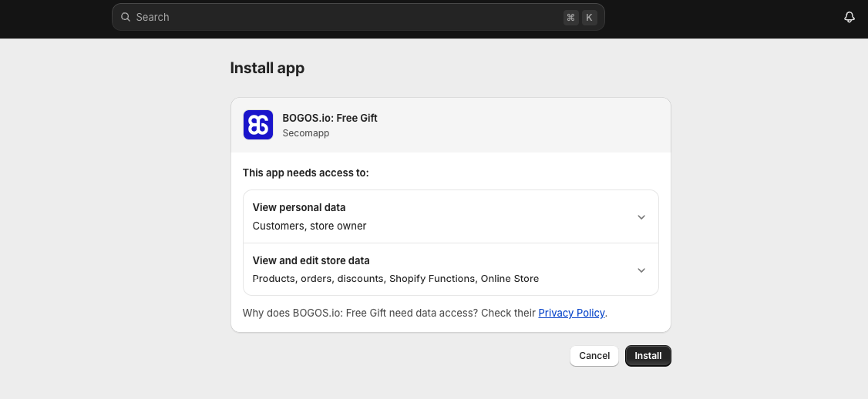This screenshot has height=399, width=868.
Task: Expand the View personal data chevron
Action: 641,217
